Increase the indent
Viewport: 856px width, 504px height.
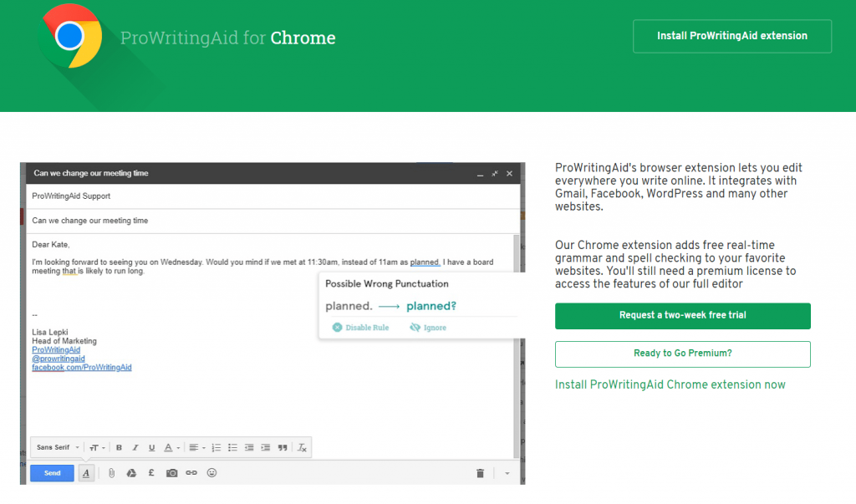[x=265, y=448]
